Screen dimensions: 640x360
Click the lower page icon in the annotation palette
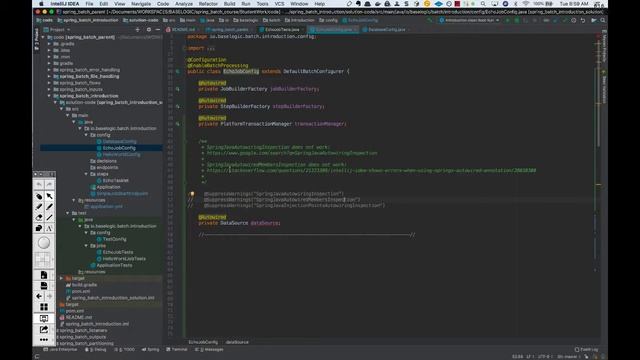point(44,286)
